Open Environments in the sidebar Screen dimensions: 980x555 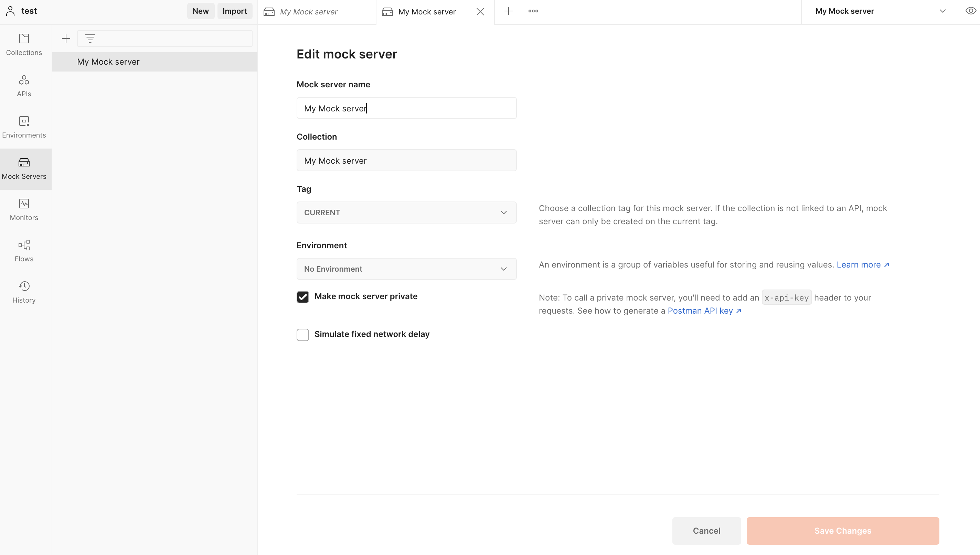tap(24, 127)
